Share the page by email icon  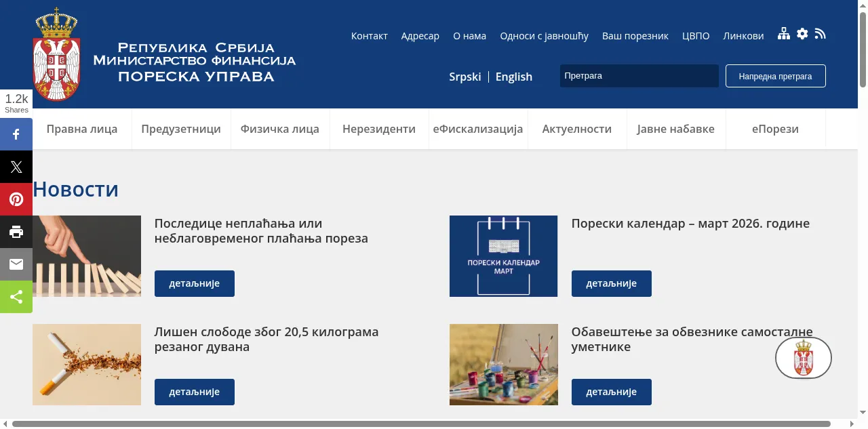16,264
